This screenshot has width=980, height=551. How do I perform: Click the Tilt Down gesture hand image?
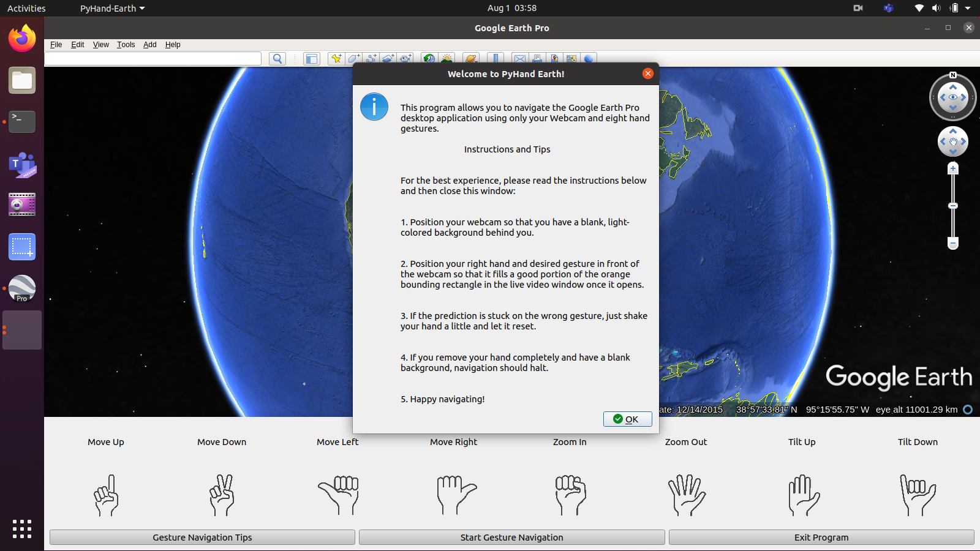918,495
